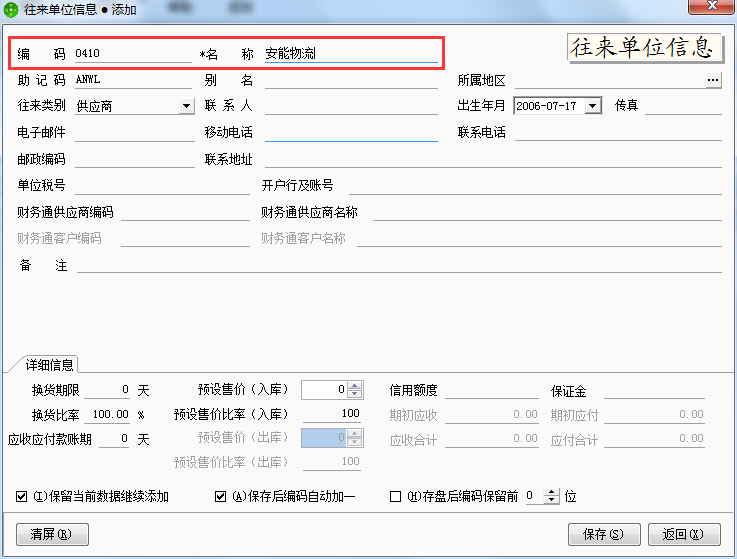This screenshot has width=737, height=559.
Task: Increase 预设售价(入库) spinner value
Action: pos(355,385)
